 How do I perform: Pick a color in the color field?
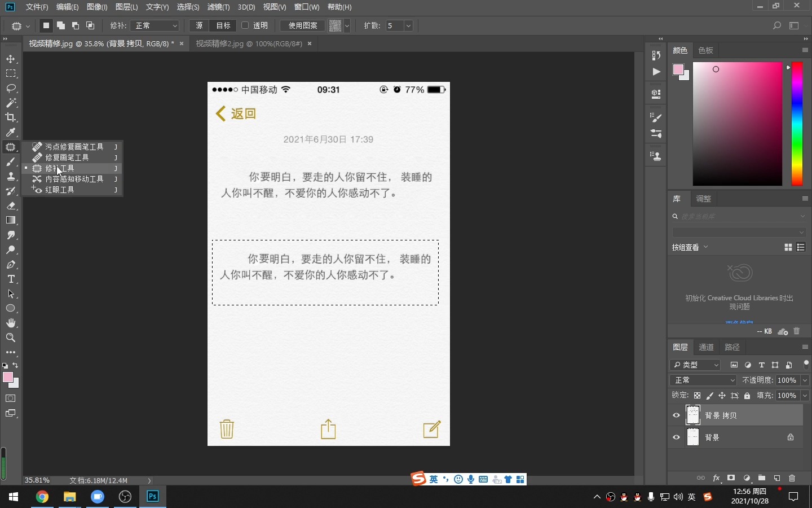(738, 124)
